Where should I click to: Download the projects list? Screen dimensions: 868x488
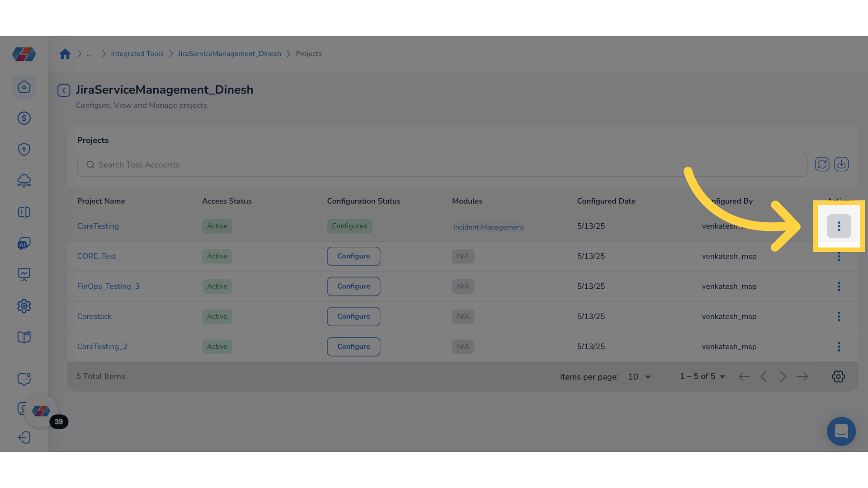tap(841, 164)
